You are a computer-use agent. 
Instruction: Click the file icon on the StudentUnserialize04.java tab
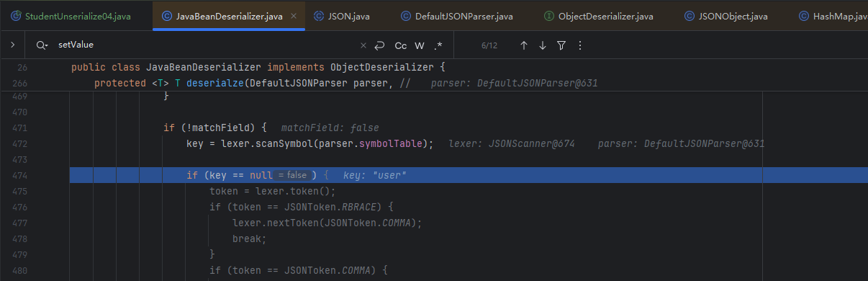pyautogui.click(x=16, y=15)
